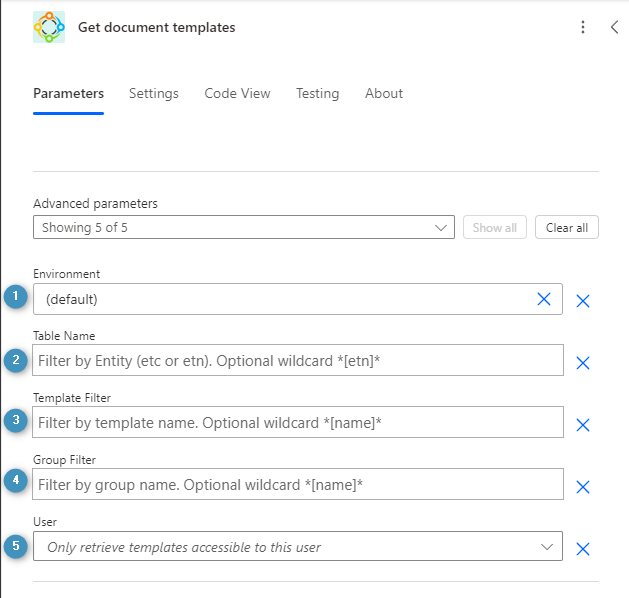This screenshot has width=629, height=598.
Task: Remove the Group Filter parameter
Action: (582, 487)
